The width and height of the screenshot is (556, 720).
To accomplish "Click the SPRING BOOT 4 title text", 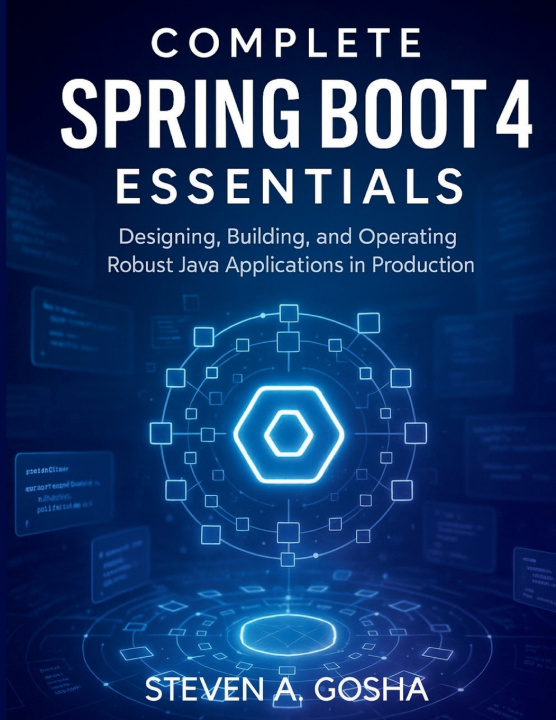I will pos(297,113).
